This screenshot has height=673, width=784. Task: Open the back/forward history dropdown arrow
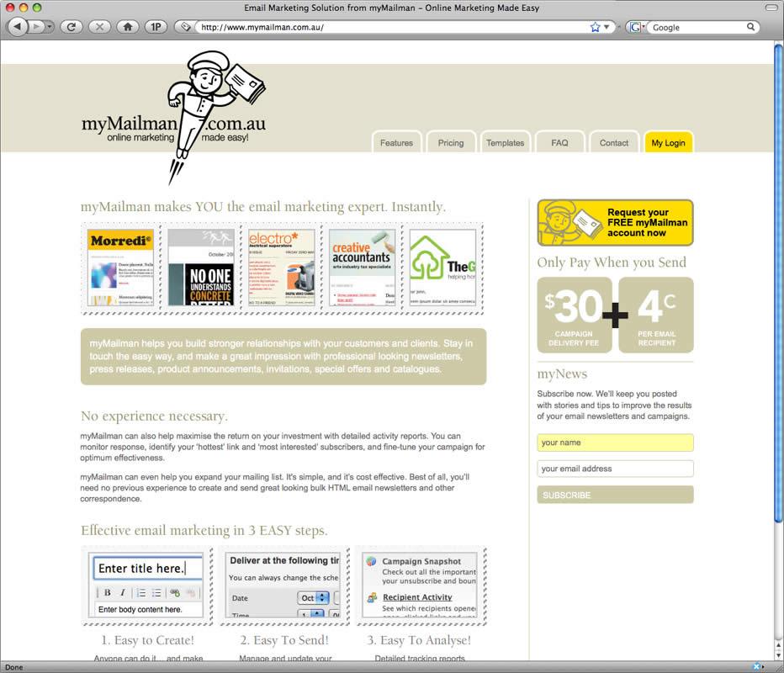point(50,27)
